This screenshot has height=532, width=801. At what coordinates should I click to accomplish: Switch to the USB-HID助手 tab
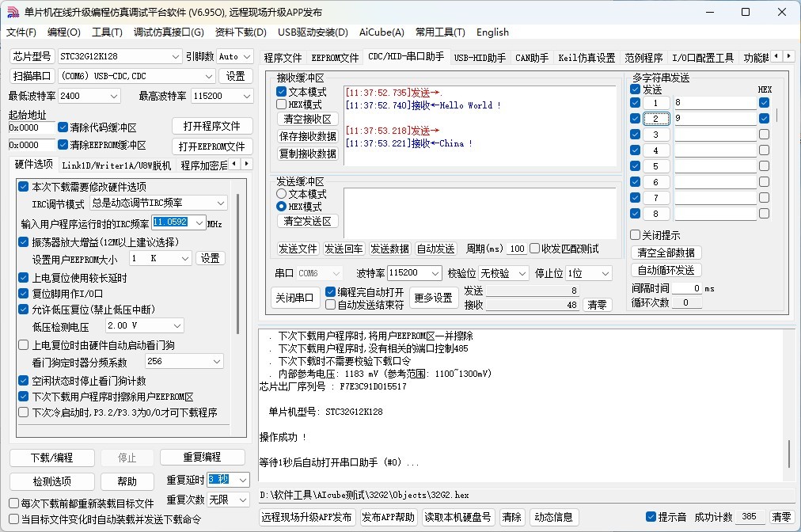[480, 58]
